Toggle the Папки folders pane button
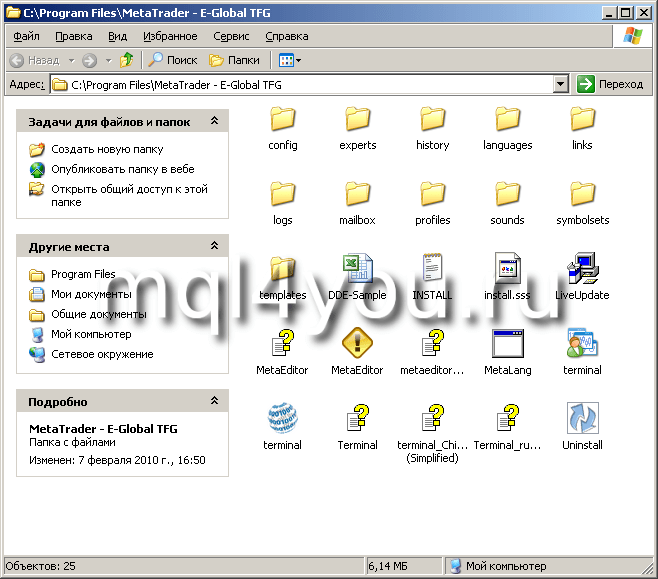 pyautogui.click(x=234, y=60)
